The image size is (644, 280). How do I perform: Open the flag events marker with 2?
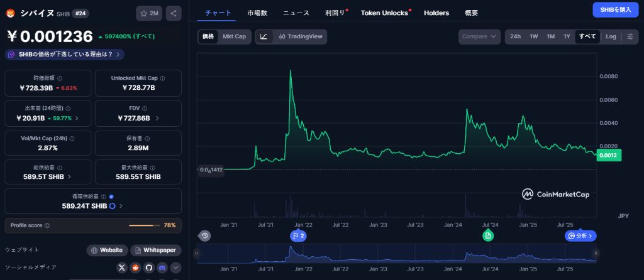[297, 235]
